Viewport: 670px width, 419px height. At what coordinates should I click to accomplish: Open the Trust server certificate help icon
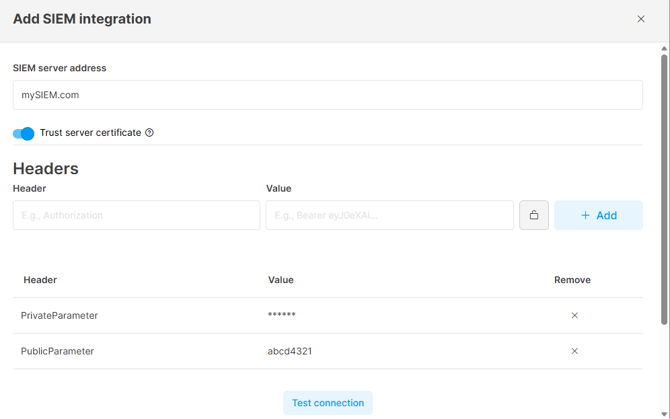coord(149,133)
